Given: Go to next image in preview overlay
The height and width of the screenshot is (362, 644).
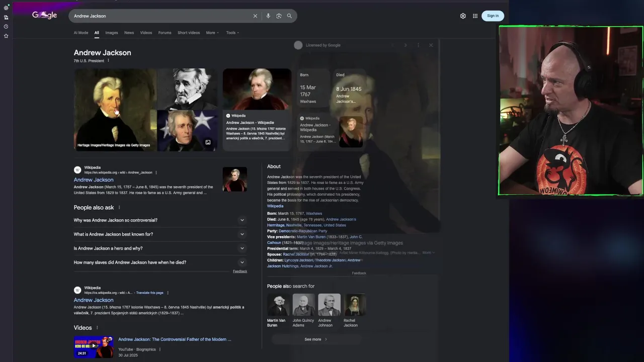Looking at the screenshot, I should pyautogui.click(x=406, y=45).
